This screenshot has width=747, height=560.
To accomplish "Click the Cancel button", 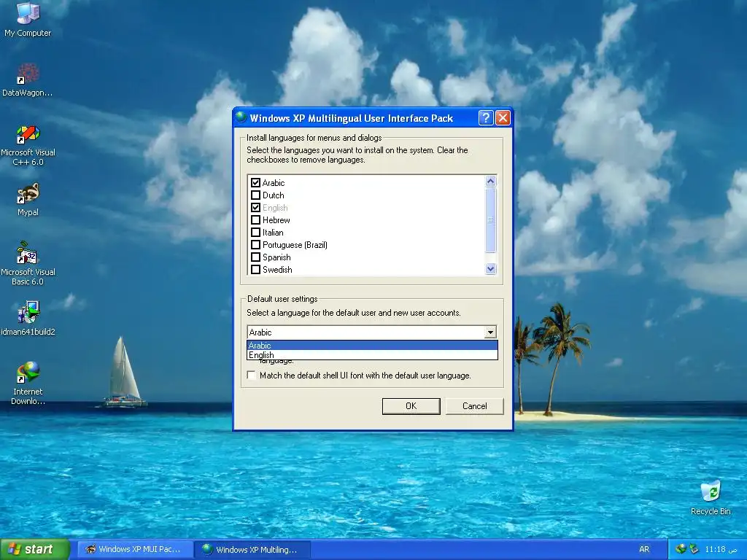I will click(474, 406).
